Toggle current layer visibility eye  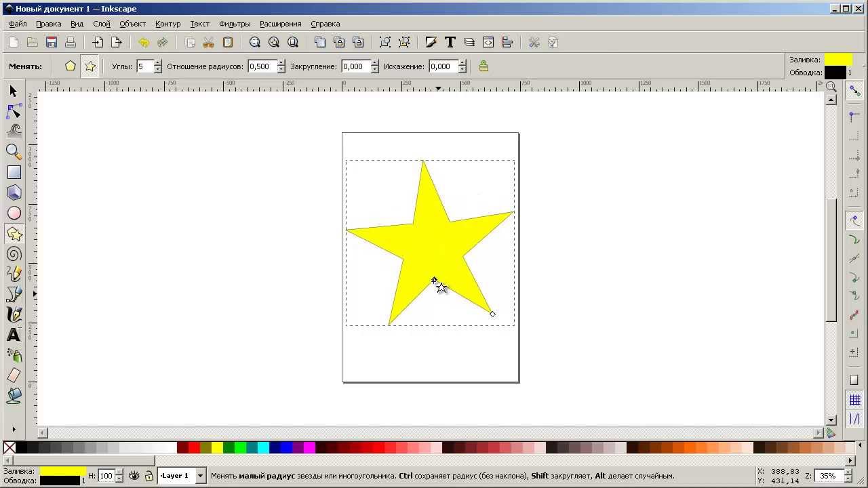coord(134,476)
